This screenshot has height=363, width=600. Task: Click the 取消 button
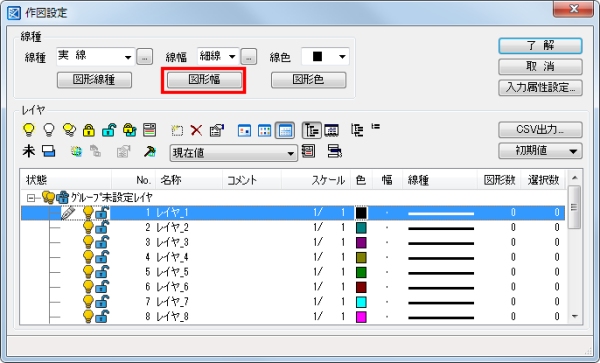540,67
